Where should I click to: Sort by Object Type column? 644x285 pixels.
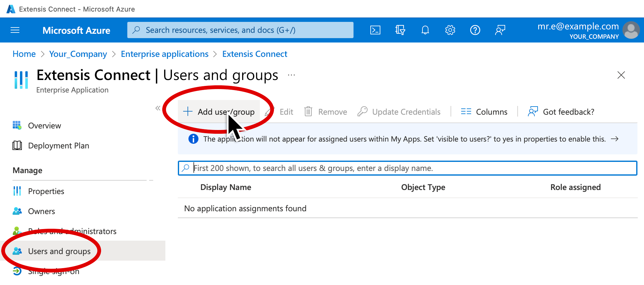coord(423,187)
